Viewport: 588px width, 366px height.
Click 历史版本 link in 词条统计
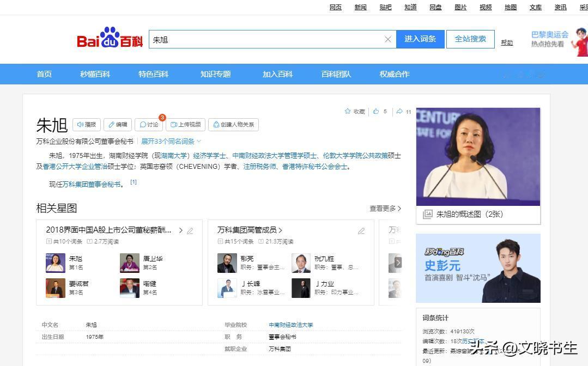pos(473,341)
